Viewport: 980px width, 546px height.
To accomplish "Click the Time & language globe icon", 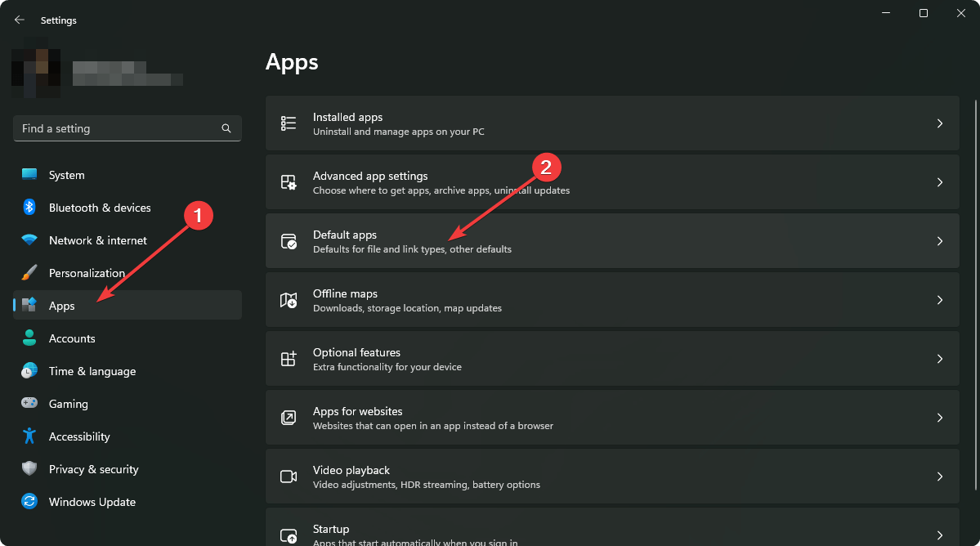I will pos(29,370).
